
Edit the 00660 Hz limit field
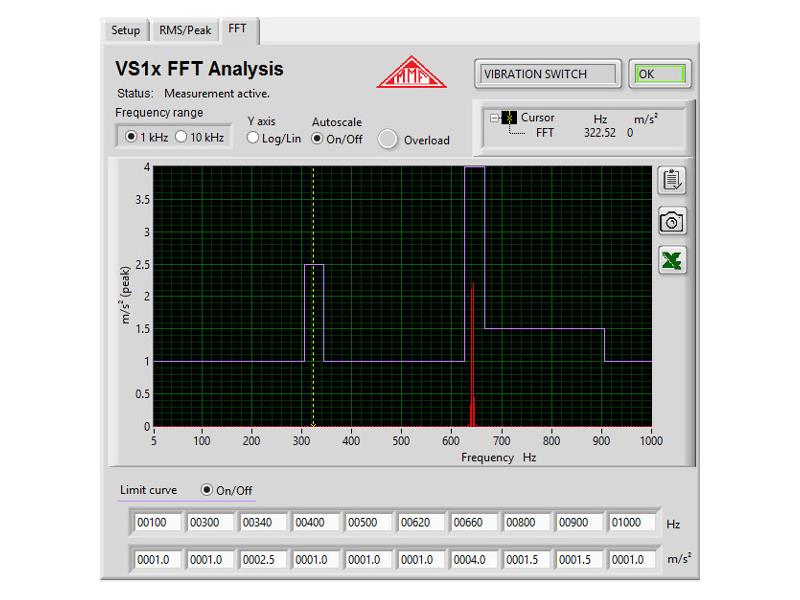(x=473, y=522)
